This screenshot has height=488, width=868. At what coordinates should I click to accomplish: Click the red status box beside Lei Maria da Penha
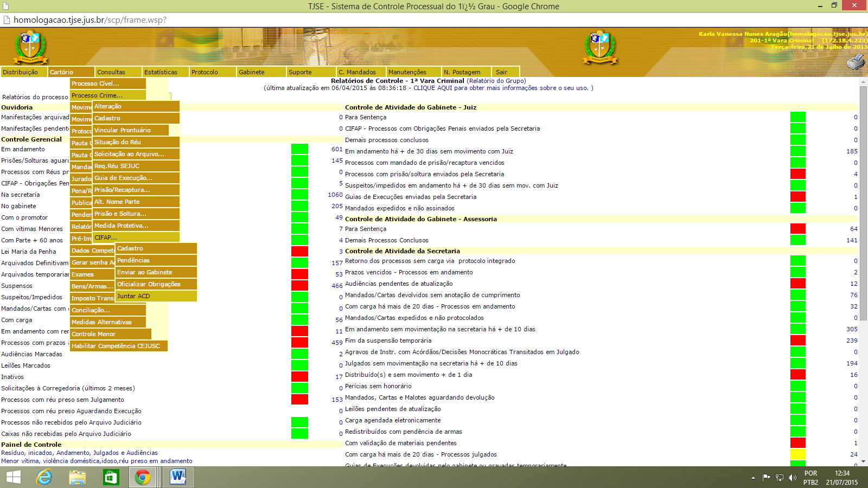[299, 252]
